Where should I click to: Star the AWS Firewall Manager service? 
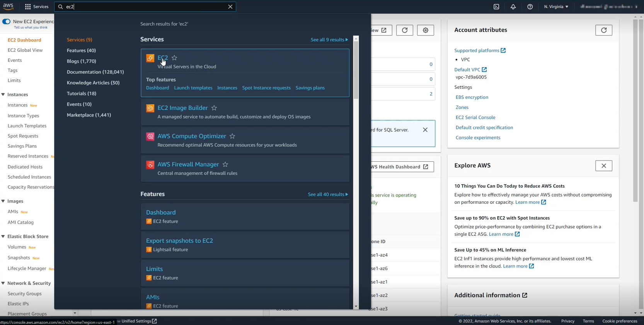point(225,164)
